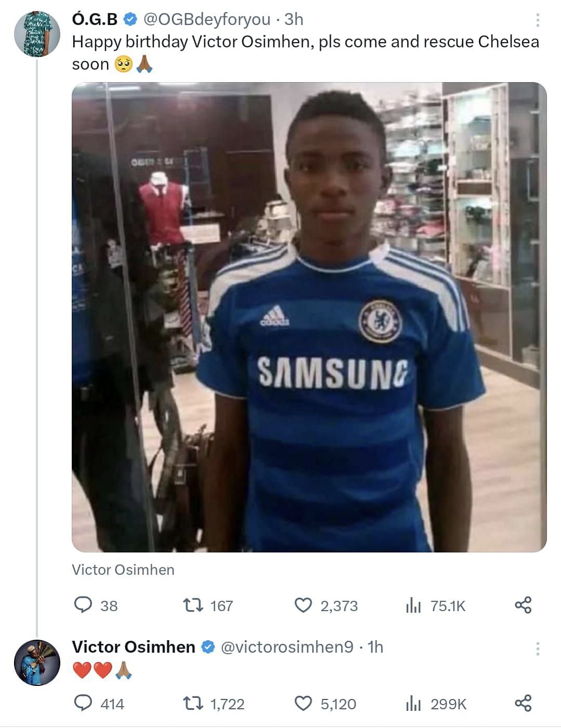Reply to O.G.B's birthday tweet
561x728 pixels.
point(83,605)
